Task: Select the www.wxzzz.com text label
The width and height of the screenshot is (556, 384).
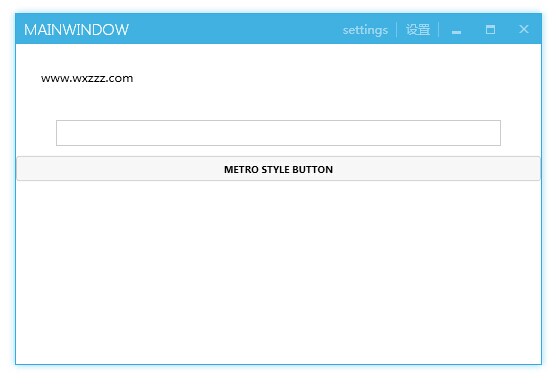Action: [87, 78]
